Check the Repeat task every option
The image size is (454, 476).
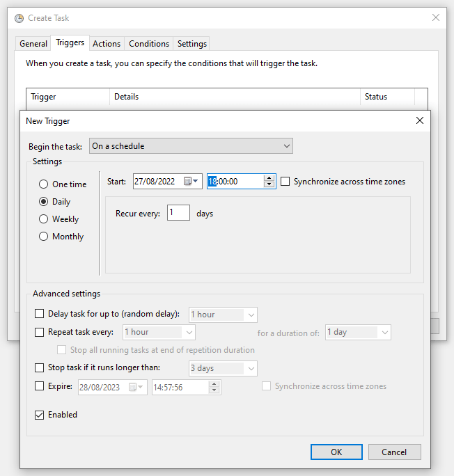39,332
